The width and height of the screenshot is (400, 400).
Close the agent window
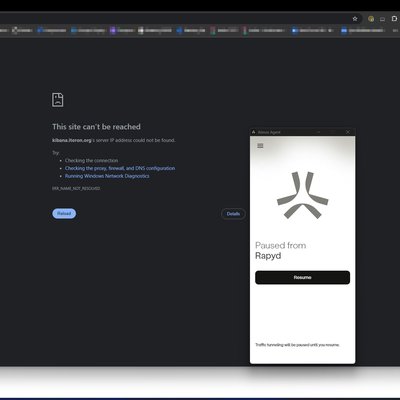(x=348, y=132)
